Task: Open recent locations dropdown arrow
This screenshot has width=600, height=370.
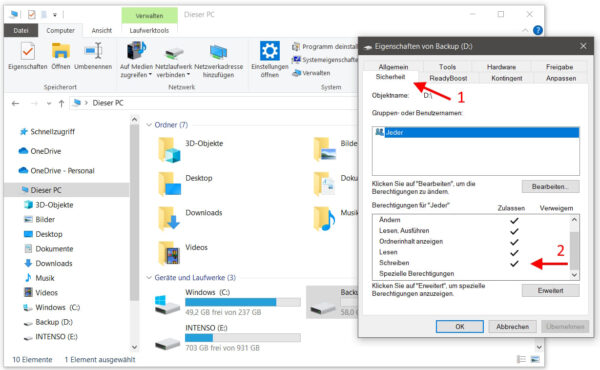Action: [x=49, y=103]
